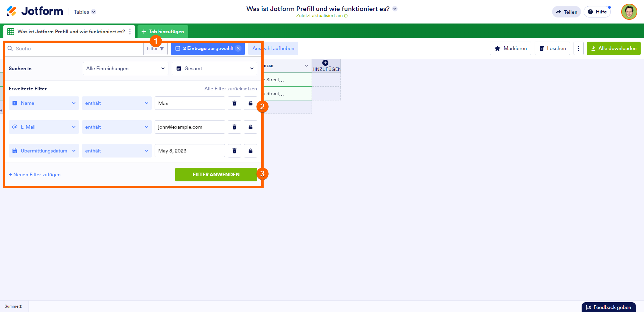Click FILTER ANWENDEN
This screenshot has height=312, width=644.
pos(216,175)
